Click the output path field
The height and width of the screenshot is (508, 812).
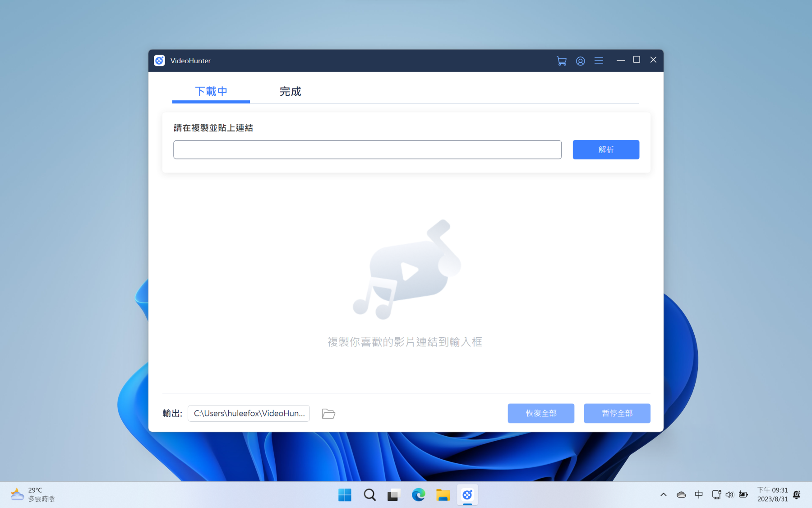click(x=249, y=414)
